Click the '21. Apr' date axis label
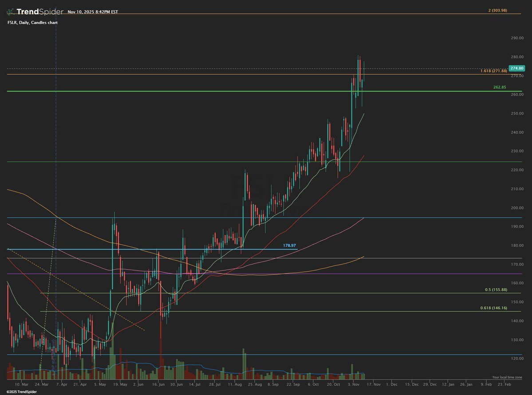532x395 pixels. click(x=80, y=384)
